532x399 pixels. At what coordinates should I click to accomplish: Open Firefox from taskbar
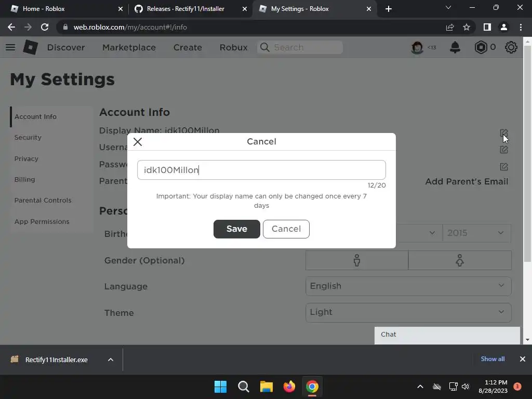(289, 387)
